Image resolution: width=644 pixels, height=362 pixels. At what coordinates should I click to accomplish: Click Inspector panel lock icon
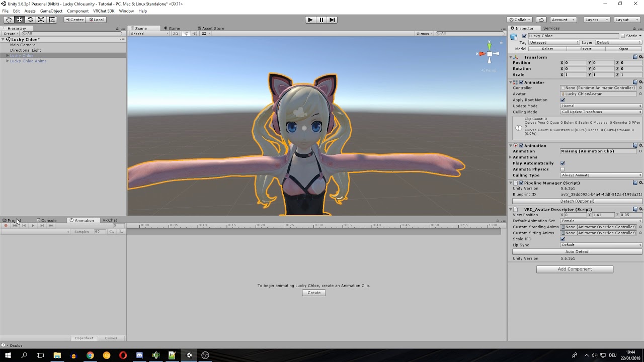click(x=635, y=29)
